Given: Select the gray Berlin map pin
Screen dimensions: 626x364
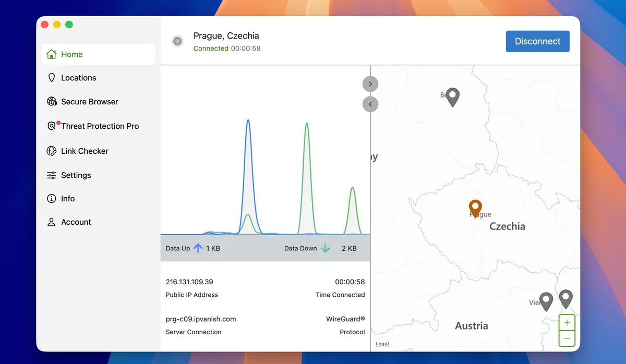Looking at the screenshot, I should click(453, 97).
